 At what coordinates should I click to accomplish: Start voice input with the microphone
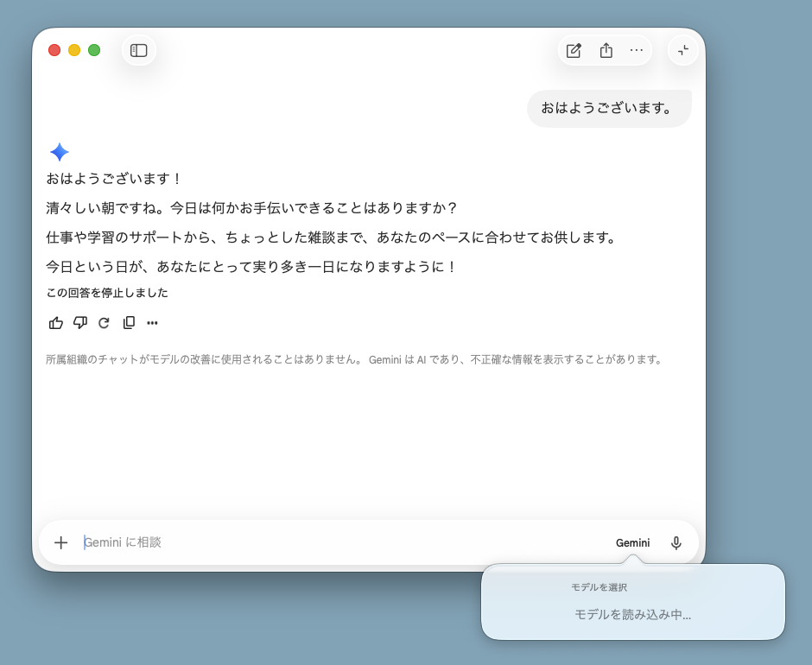676,542
